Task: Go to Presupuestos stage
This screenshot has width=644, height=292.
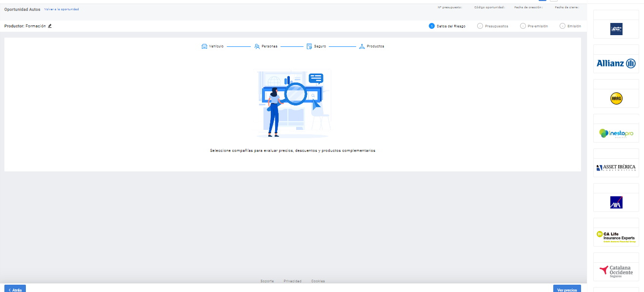Action: [496, 26]
